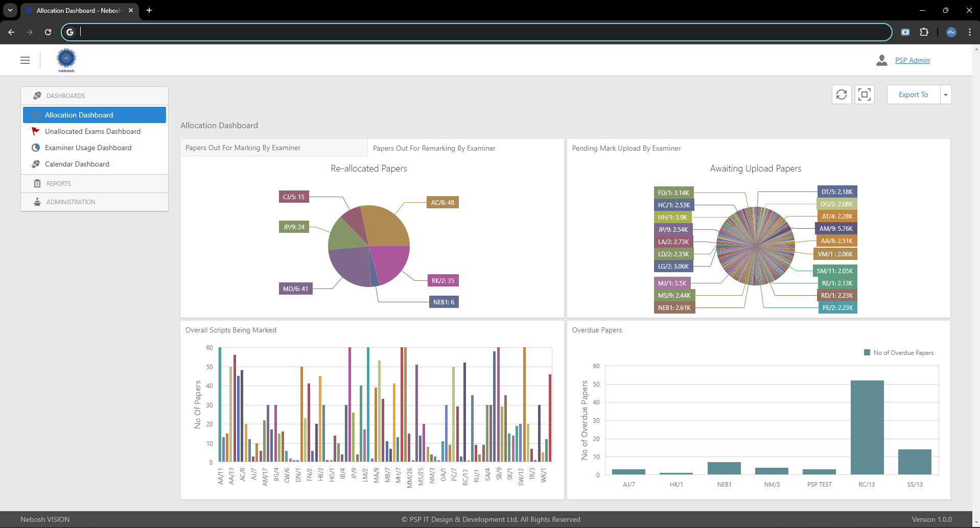Click the Export To button
The height and width of the screenshot is (528, 980).
(914, 94)
